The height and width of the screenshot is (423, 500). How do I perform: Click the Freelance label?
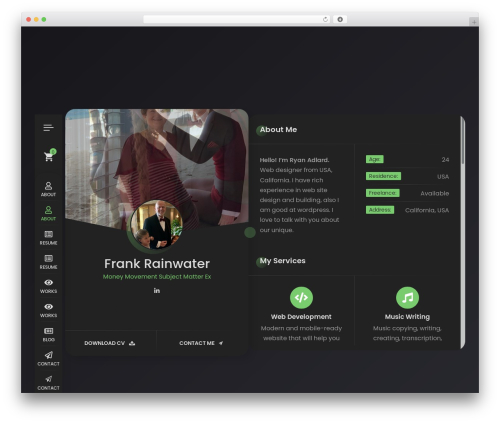click(x=383, y=193)
